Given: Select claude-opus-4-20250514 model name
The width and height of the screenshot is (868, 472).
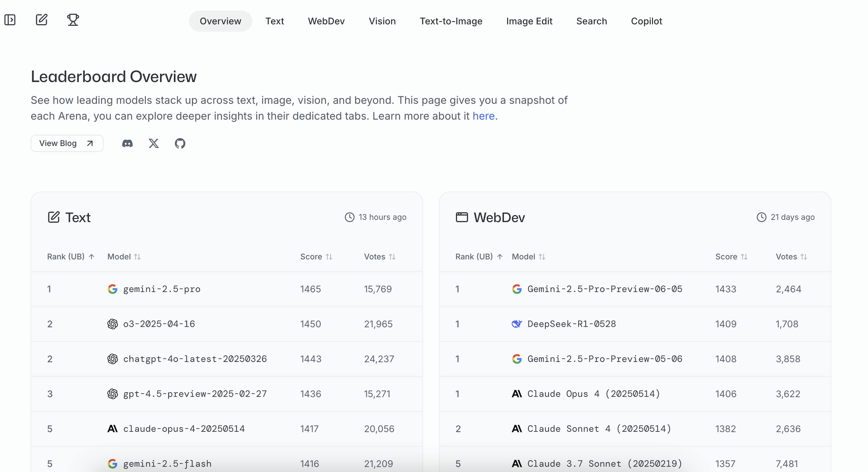Looking at the screenshot, I should pyautogui.click(x=184, y=429).
